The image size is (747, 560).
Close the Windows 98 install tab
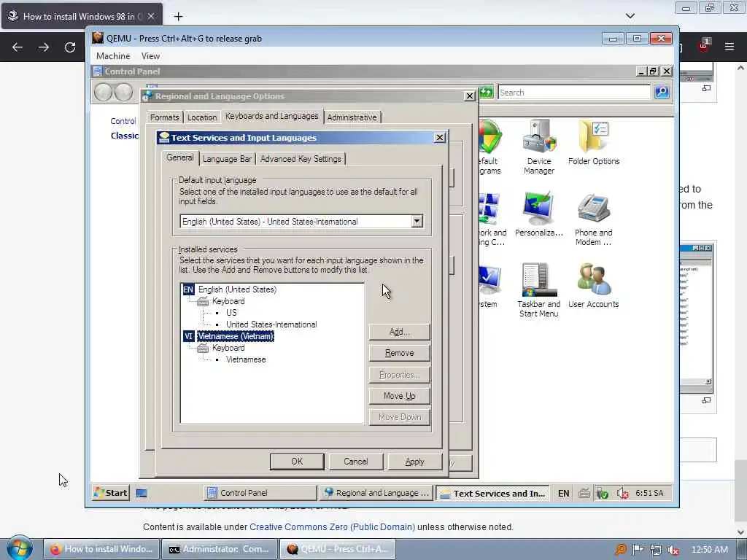(151, 16)
